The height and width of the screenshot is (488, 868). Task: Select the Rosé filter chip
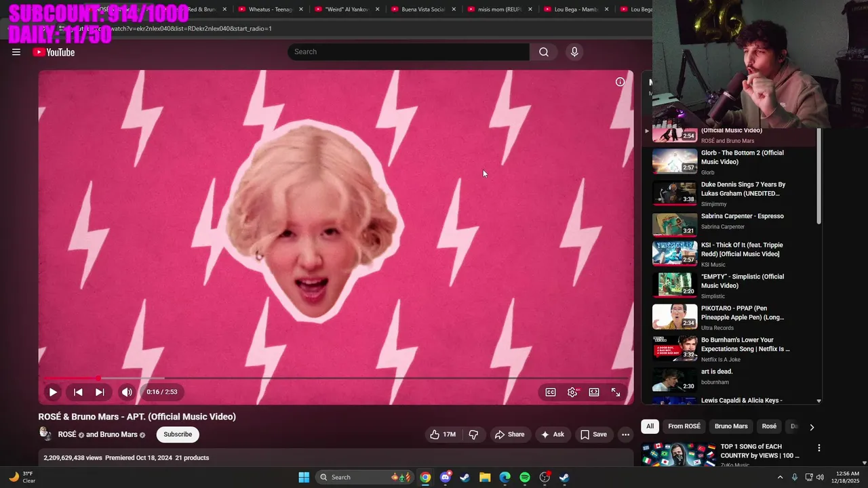click(x=769, y=426)
